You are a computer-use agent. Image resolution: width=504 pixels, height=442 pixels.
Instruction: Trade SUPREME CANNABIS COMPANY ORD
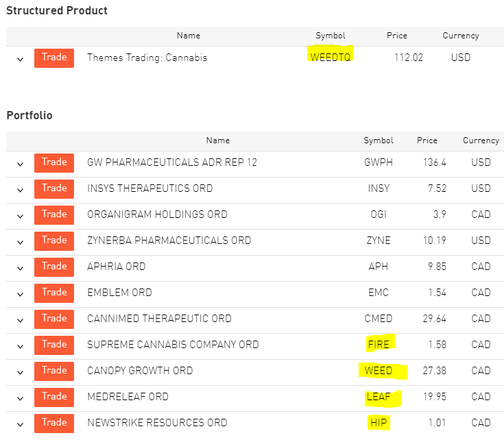54,345
